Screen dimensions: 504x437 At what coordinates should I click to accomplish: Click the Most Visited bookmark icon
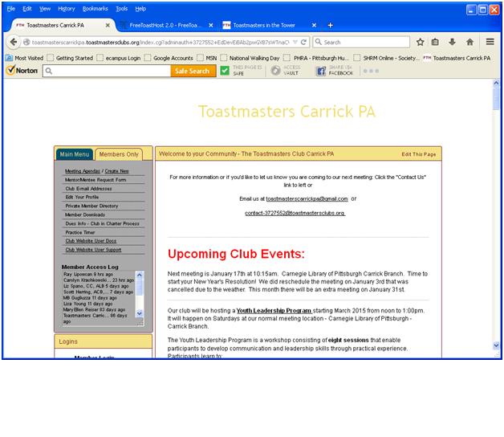point(9,58)
